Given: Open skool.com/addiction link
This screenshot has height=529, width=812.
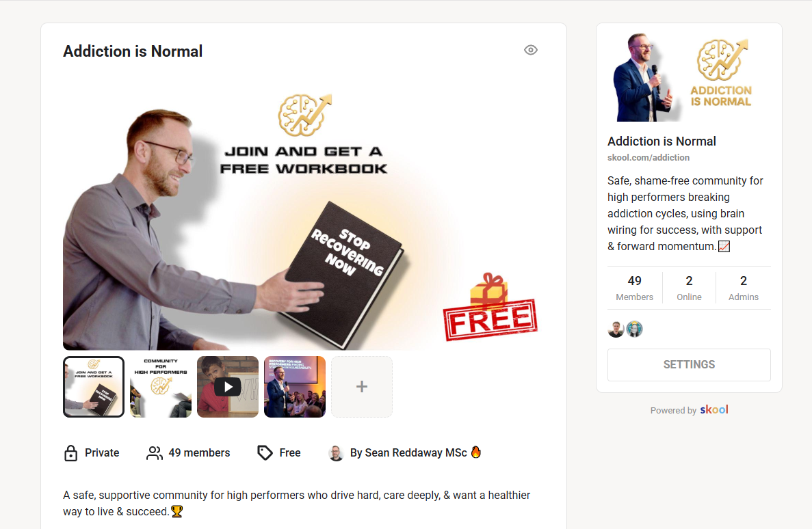Looking at the screenshot, I should (x=649, y=157).
